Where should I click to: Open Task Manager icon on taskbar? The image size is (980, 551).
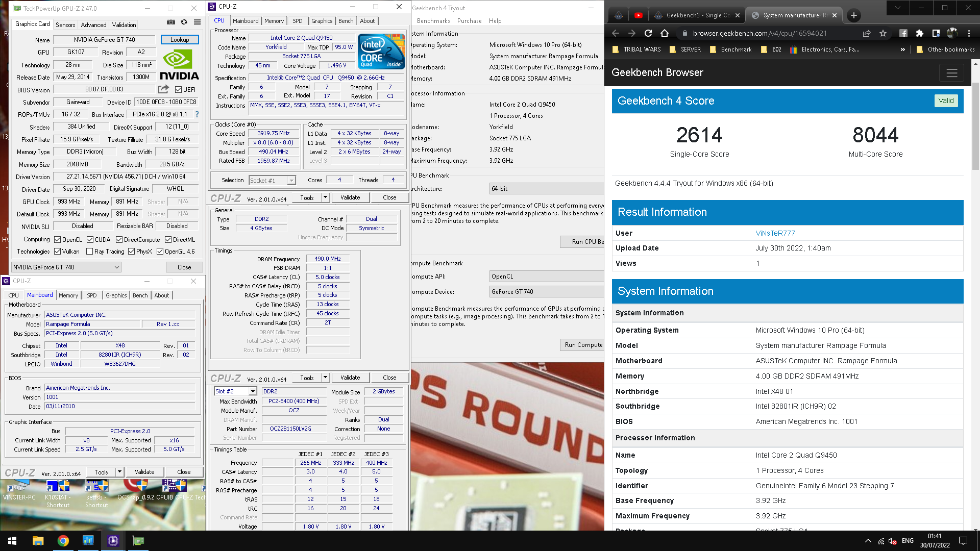click(x=88, y=541)
